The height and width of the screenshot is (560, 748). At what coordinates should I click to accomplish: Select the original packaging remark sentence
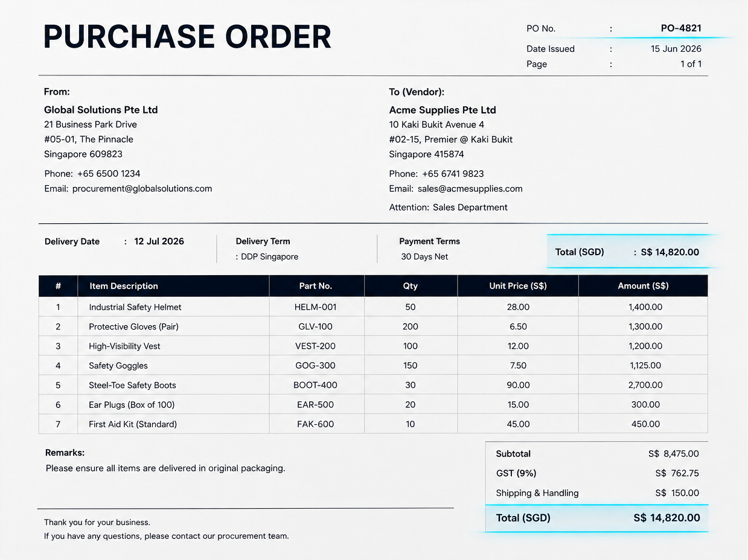[165, 468]
